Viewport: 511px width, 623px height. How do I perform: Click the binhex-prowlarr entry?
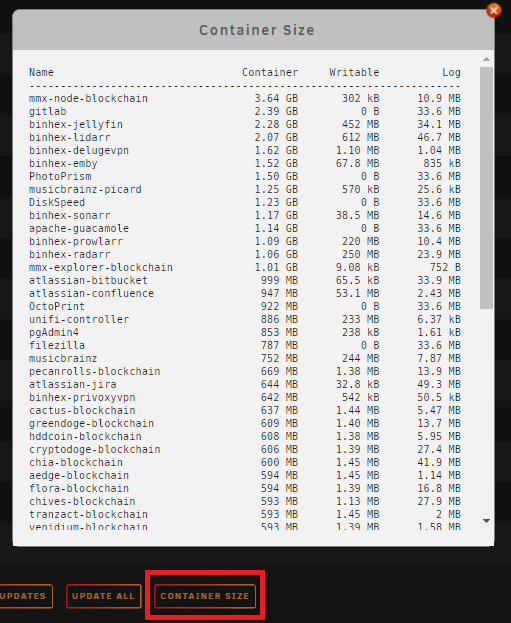(76, 241)
